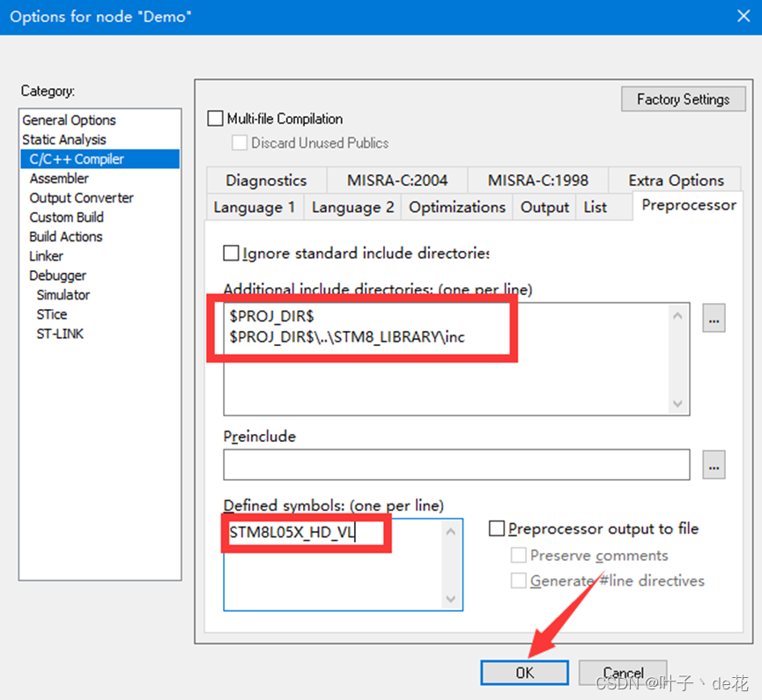This screenshot has height=700, width=762.
Task: Click inside the Preinclude text field
Action: click(456, 464)
